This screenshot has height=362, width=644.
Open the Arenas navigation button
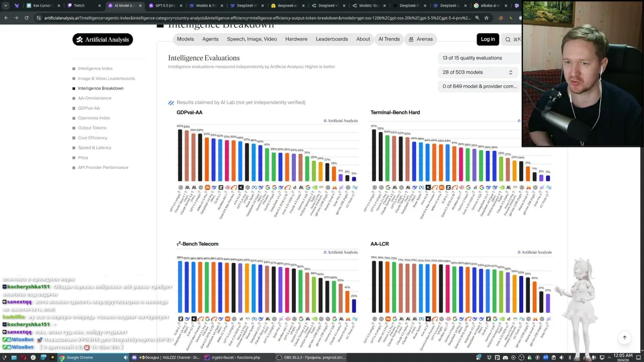point(421,39)
